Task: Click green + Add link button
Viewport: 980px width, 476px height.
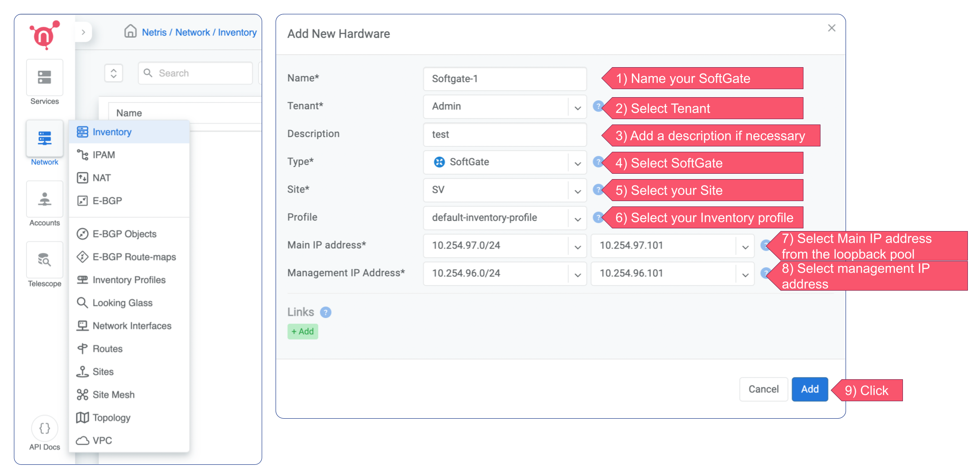Action: (x=302, y=331)
